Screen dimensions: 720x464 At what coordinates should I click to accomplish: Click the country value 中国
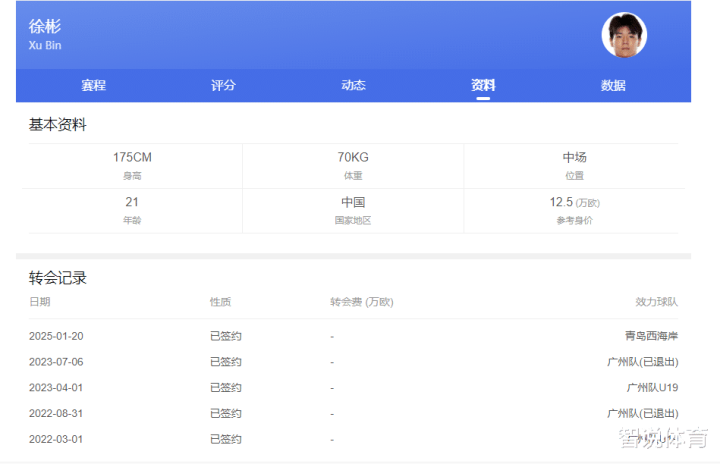click(353, 202)
